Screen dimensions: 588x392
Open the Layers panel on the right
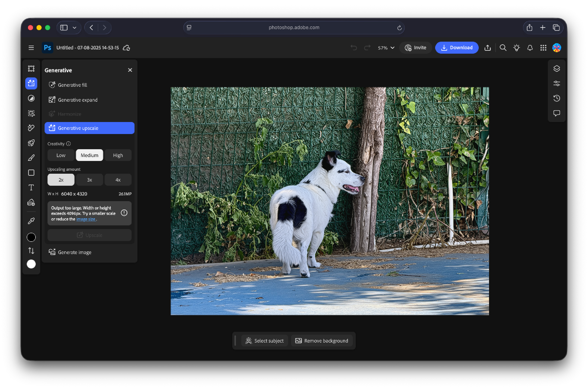click(x=557, y=69)
